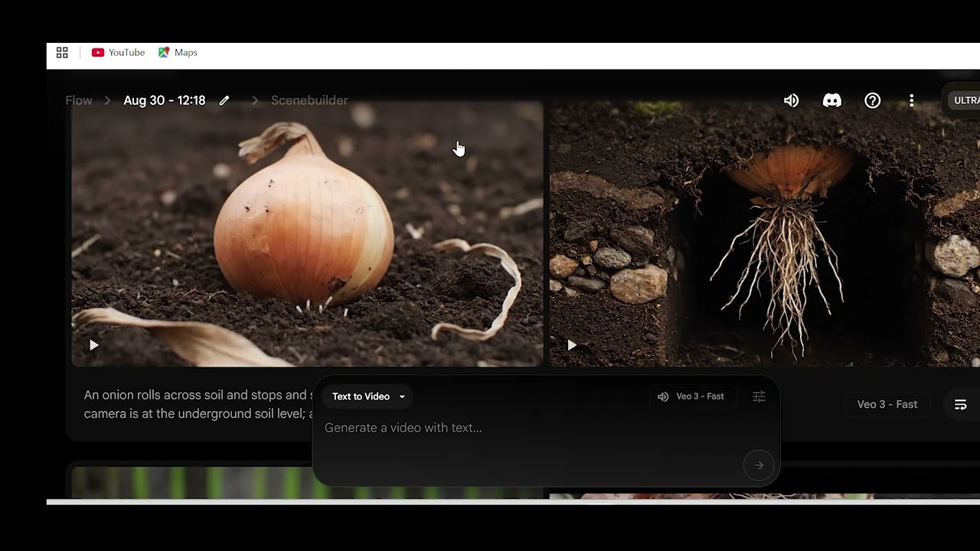Open the Scenebuilder breadcrumb

pos(309,100)
